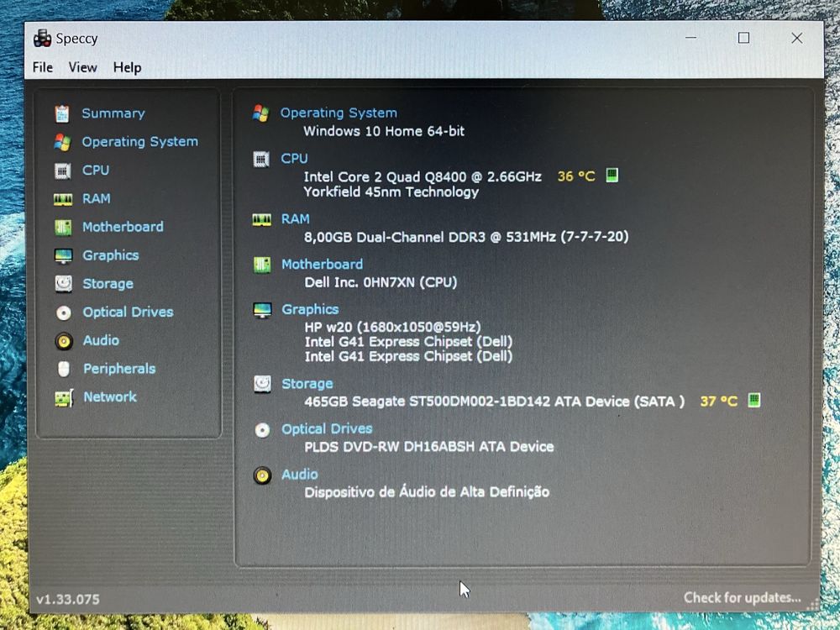Click the Audio speaker icon in summary panel
This screenshot has height=630, width=840.
[x=262, y=475]
